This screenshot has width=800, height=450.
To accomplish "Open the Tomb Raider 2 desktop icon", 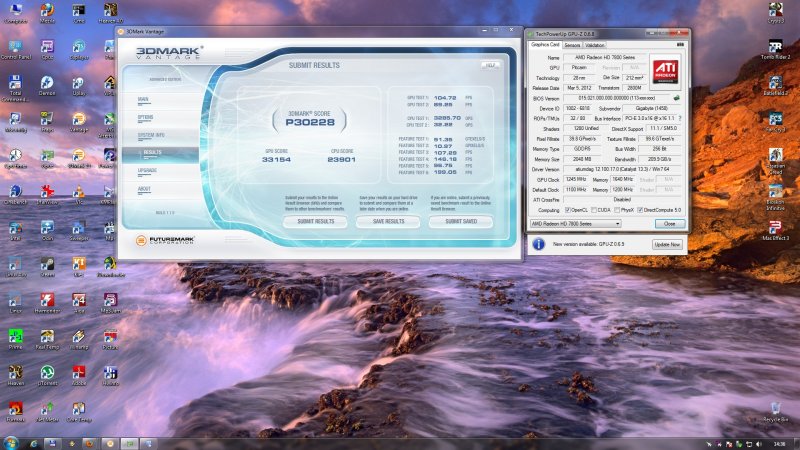I will (x=776, y=49).
